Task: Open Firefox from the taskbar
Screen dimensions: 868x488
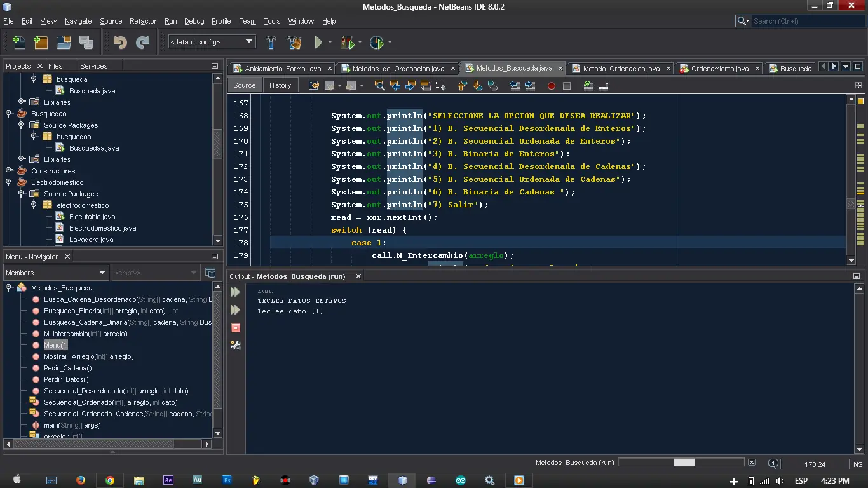Action: click(x=80, y=480)
